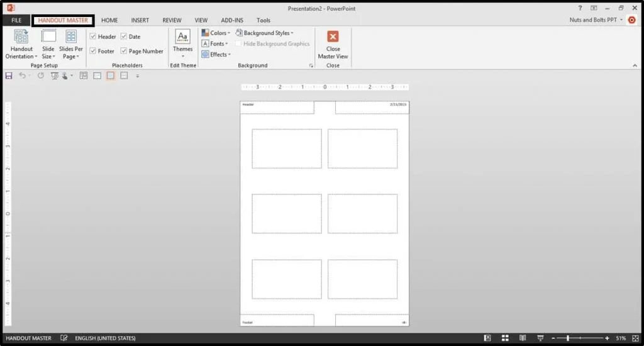Click the PowerPoint app icon in title bar
Viewport: 644px width, 346px height.
pos(11,8)
